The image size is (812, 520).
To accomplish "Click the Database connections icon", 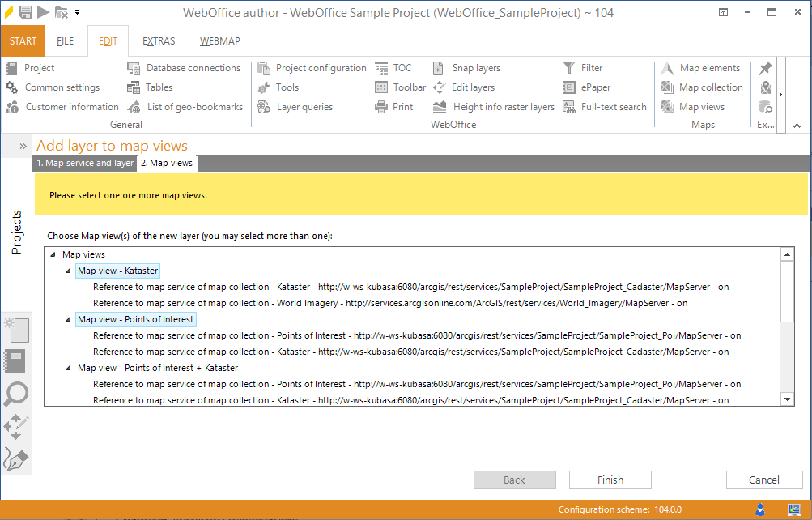I will click(x=134, y=68).
